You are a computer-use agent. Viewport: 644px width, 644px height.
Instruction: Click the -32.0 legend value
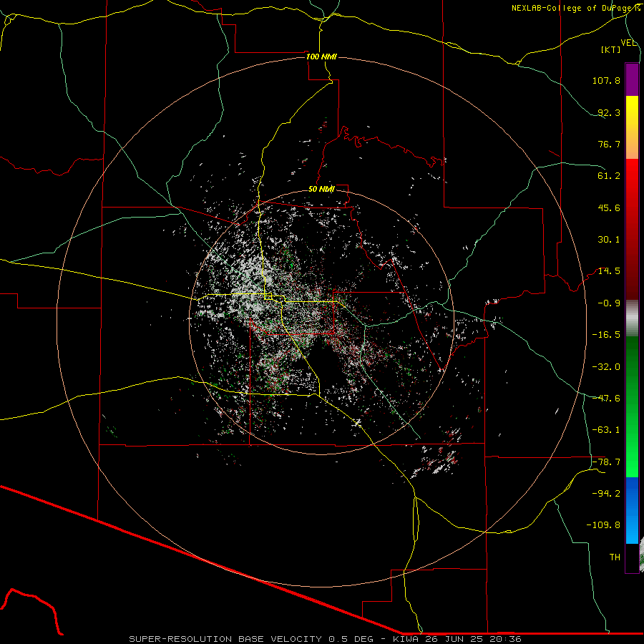[x=606, y=367]
